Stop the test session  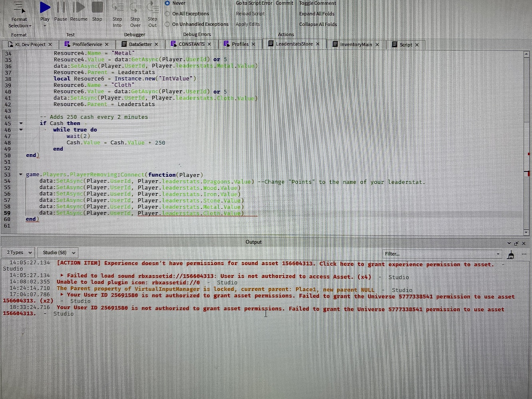[97, 7]
